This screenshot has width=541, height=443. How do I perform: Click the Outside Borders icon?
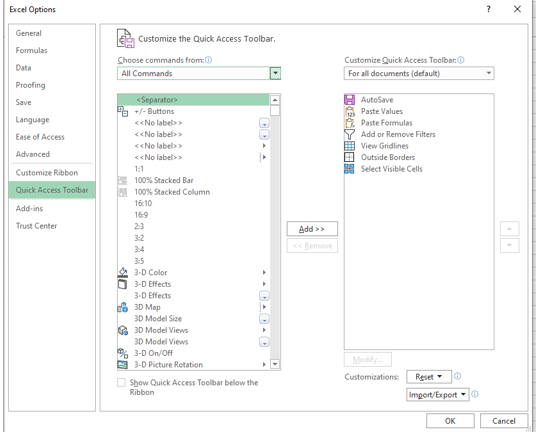(349, 157)
